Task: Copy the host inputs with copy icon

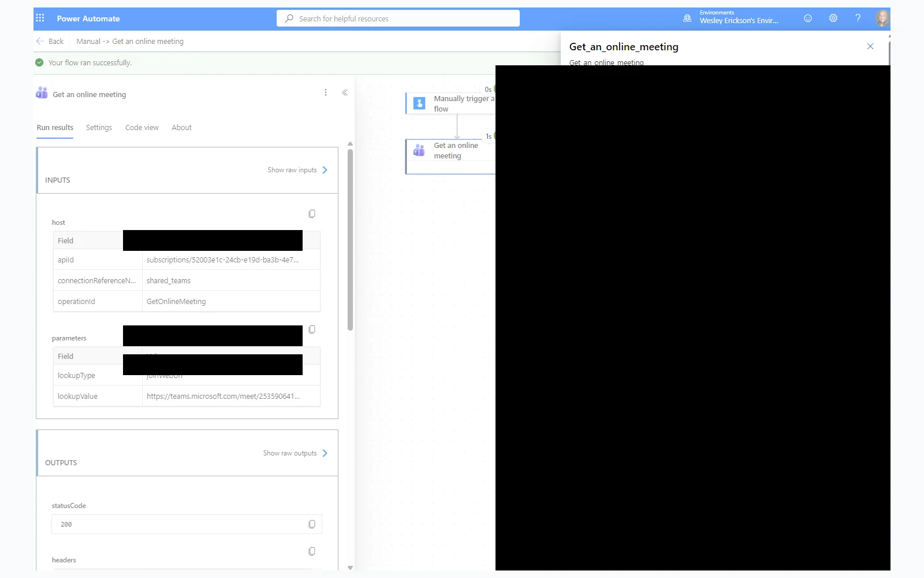Action: pos(312,214)
